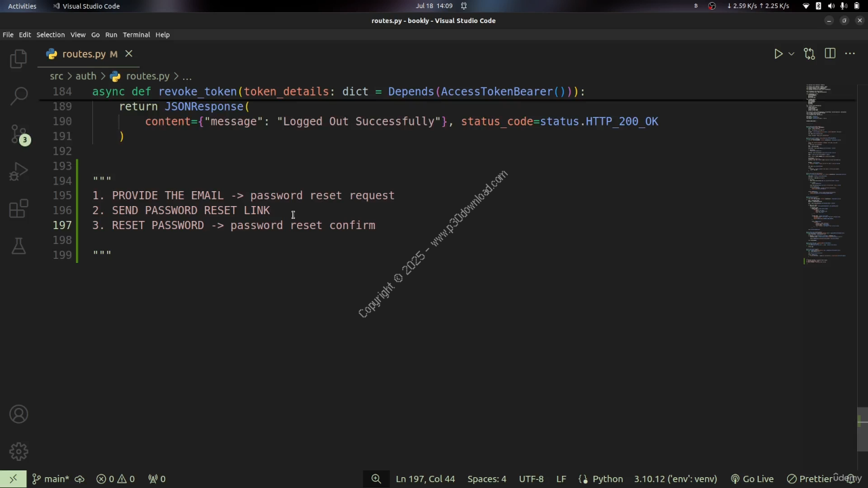Open the Accounts icon in activity bar
Image resolution: width=868 pixels, height=488 pixels.
pyautogui.click(x=18, y=414)
